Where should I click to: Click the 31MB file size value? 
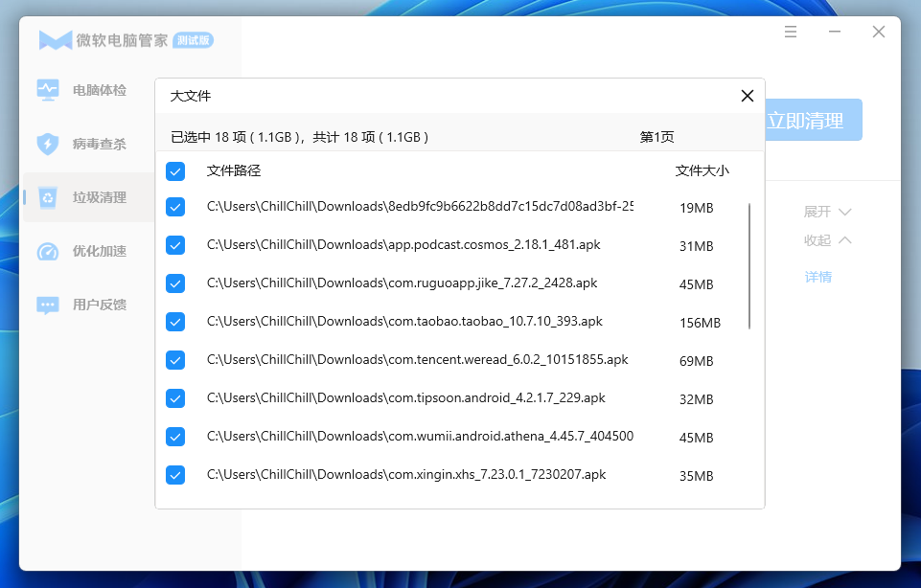pyautogui.click(x=696, y=246)
